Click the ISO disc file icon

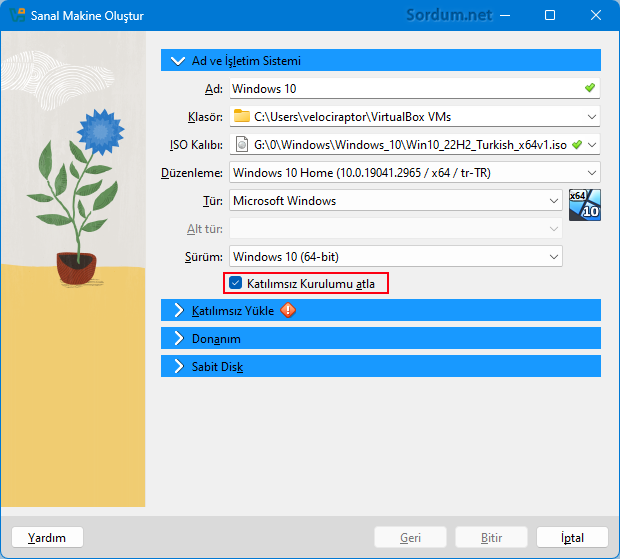pos(242,144)
